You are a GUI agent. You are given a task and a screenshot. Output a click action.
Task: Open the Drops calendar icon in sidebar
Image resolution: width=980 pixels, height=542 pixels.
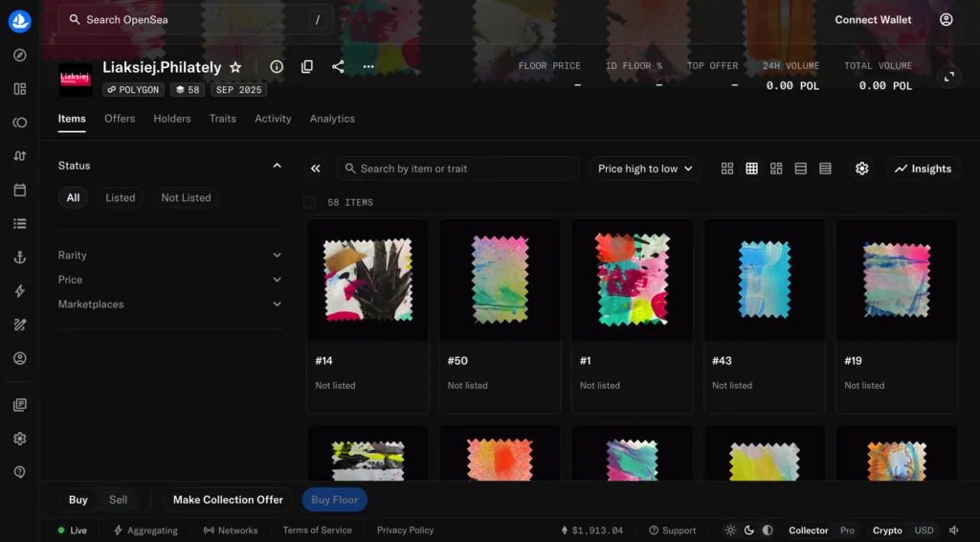coord(20,190)
